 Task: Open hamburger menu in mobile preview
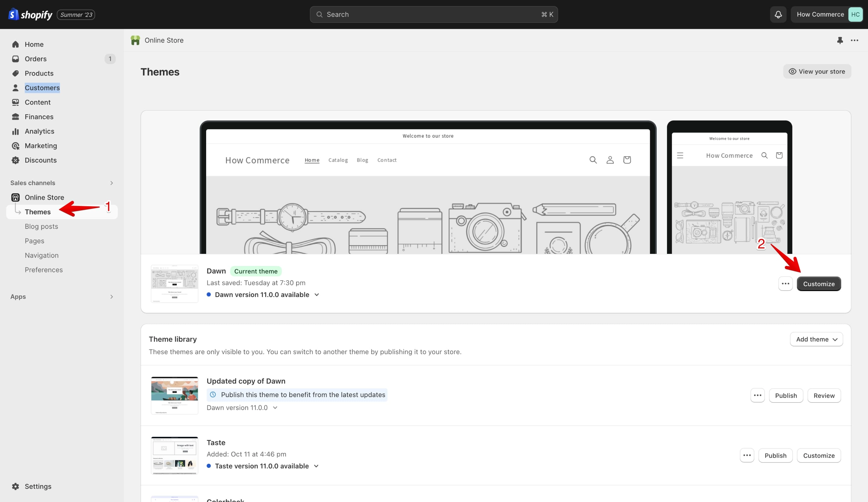coord(680,155)
